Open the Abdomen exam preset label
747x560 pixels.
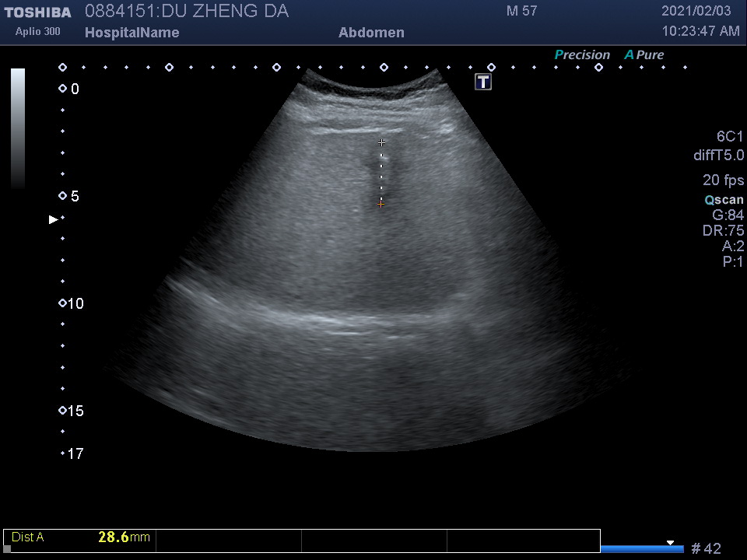click(371, 33)
